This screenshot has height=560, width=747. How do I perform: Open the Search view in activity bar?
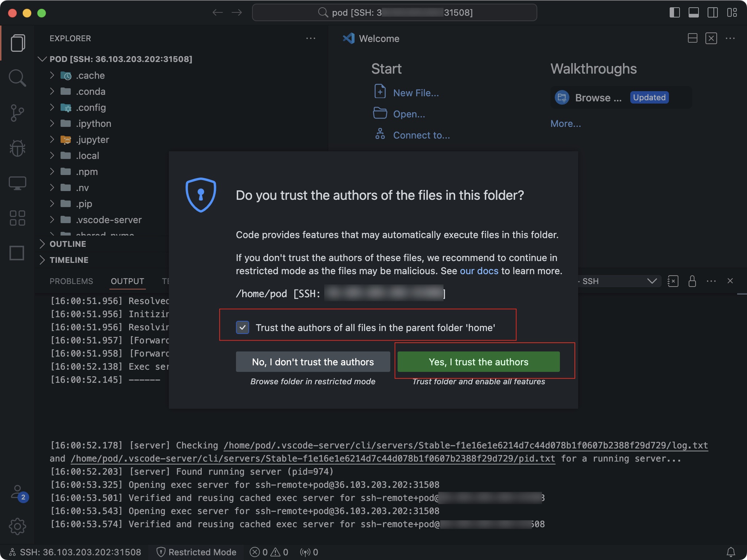click(18, 78)
